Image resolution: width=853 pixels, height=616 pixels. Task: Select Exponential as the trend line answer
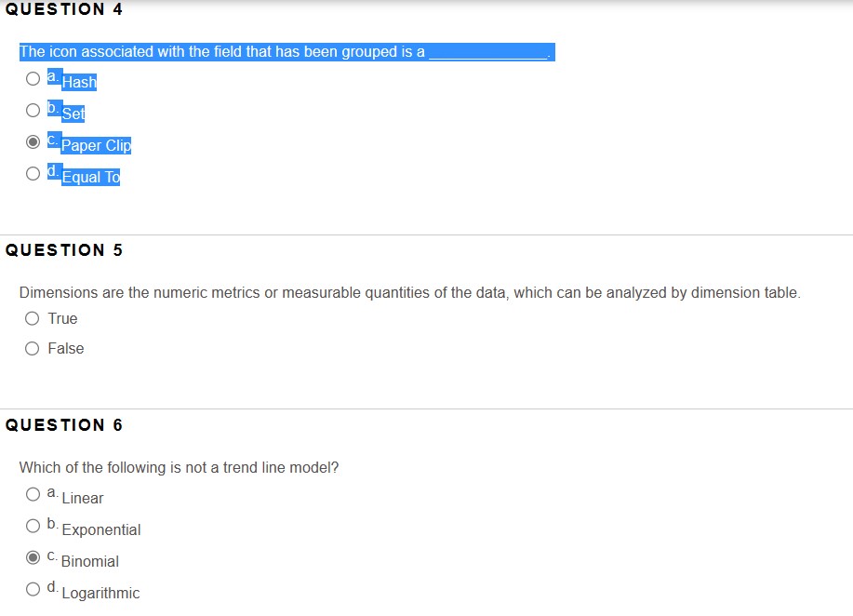click(33, 526)
